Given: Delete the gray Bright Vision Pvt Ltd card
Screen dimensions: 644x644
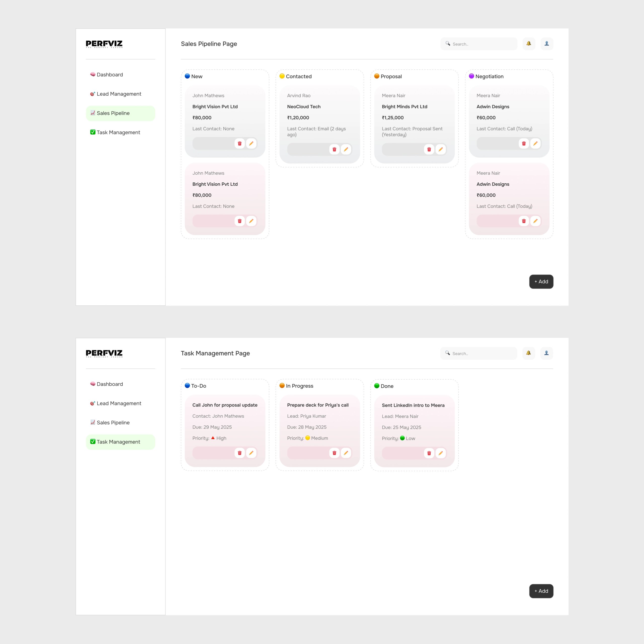Looking at the screenshot, I should (x=239, y=143).
